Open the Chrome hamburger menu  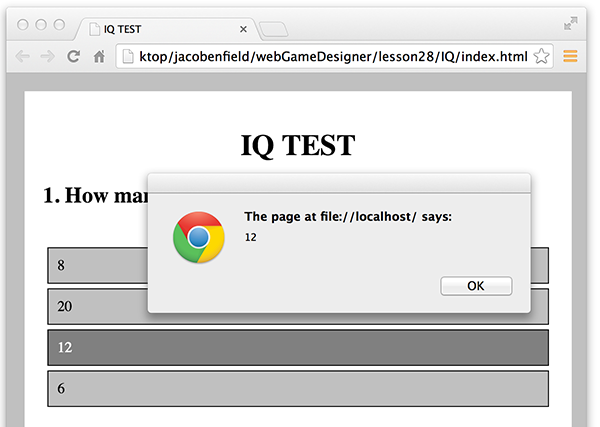(570, 56)
